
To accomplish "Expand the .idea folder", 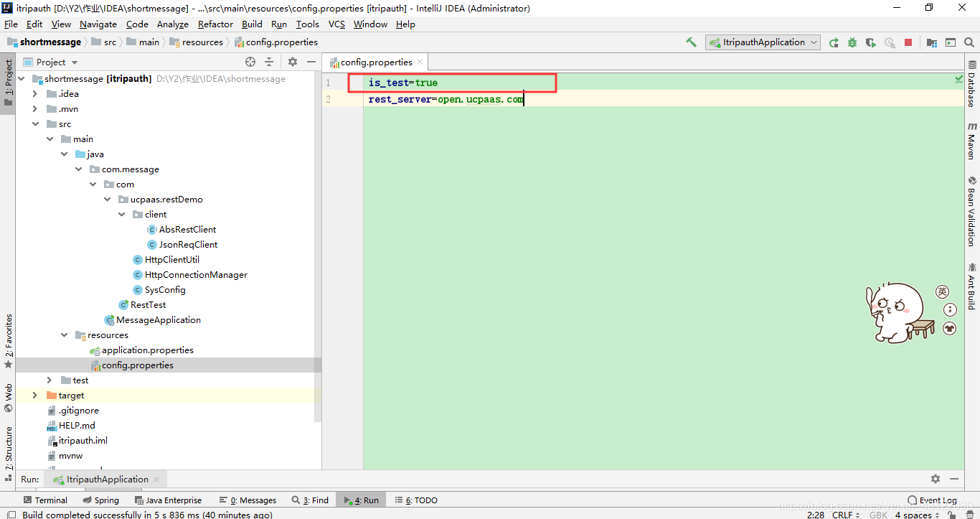I will 35,94.
